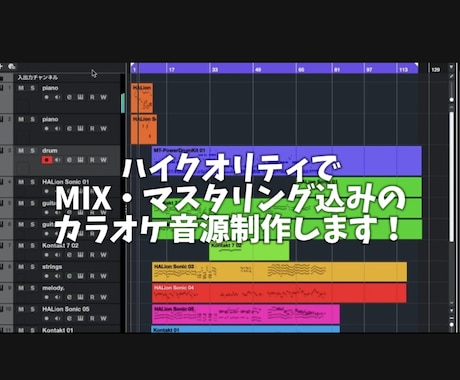
Task: Open instrument editor on track 1 piano
Action: point(80,97)
